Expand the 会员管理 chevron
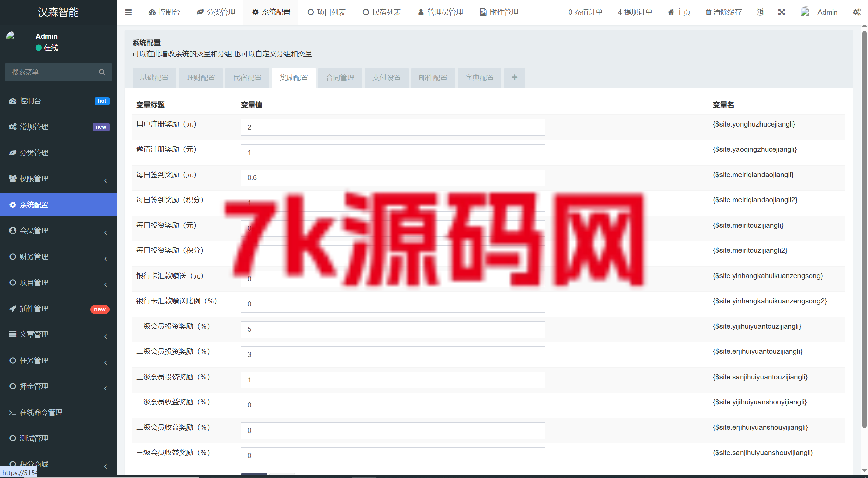Screen dimensions: 868x478 (x=106, y=233)
